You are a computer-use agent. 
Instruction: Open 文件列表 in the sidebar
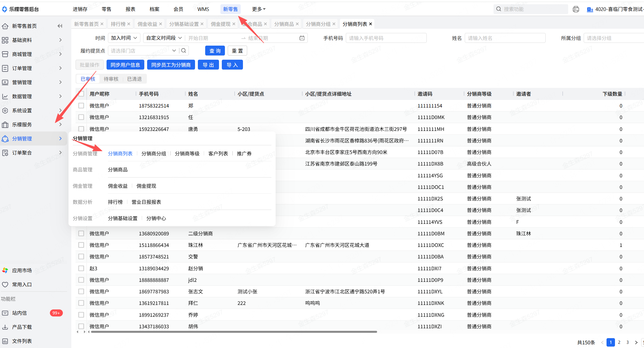[22, 341]
